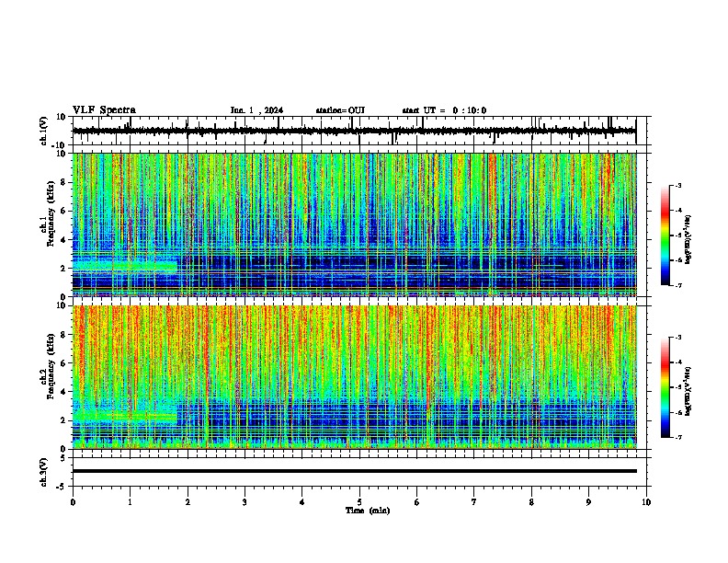This screenshot has height=563, width=728.
Task: Click the "-7" label on ch.1 color bar
Action: click(678, 286)
